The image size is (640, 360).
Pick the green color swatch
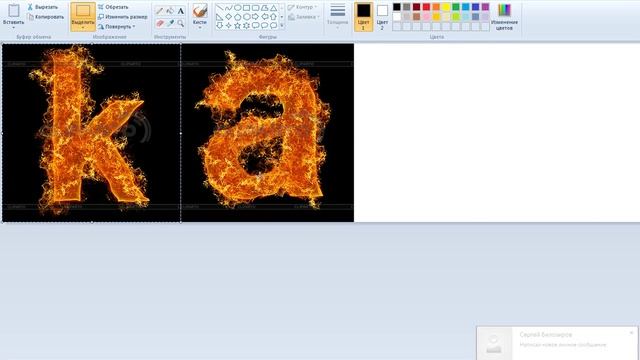coord(456,7)
